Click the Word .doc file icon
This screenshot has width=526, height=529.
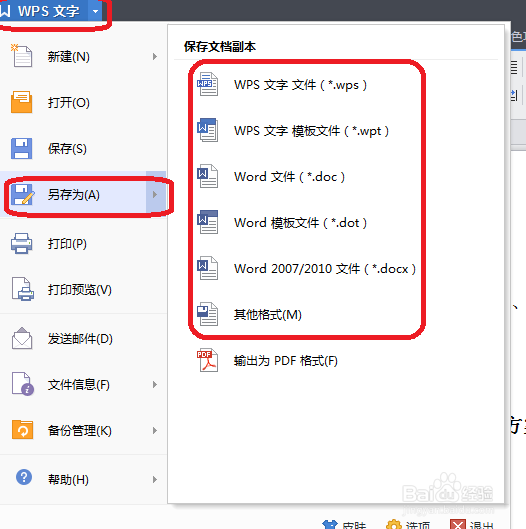207,176
